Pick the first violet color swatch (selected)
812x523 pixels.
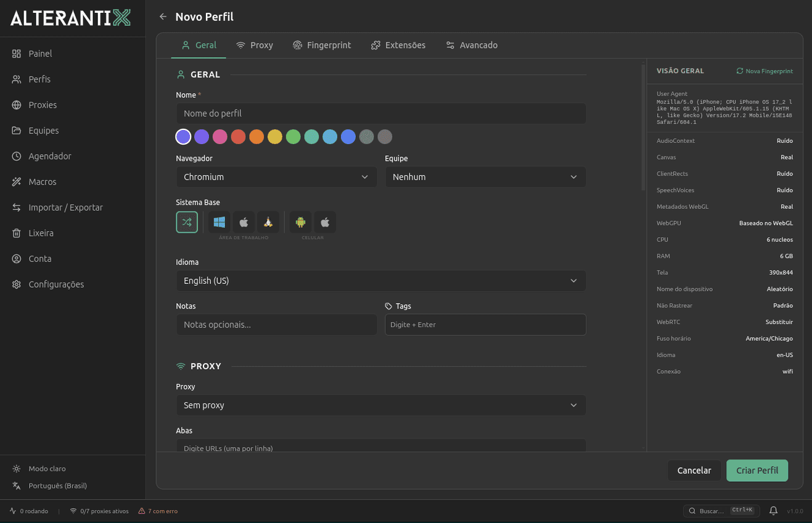coord(183,137)
